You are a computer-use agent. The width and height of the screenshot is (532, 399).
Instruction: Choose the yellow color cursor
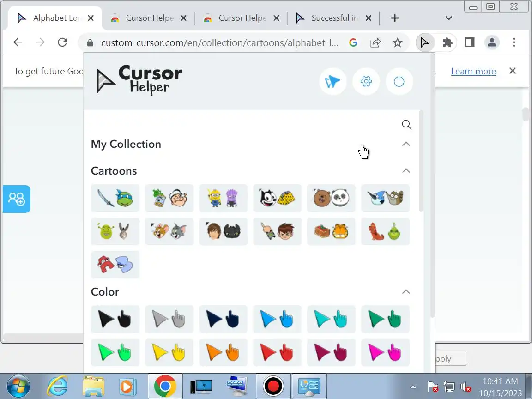169,352
